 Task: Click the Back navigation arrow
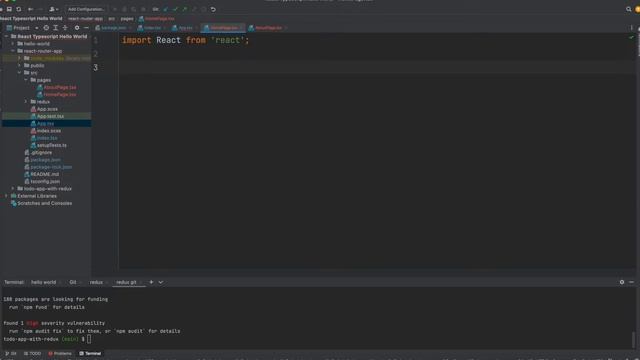(31, 9)
